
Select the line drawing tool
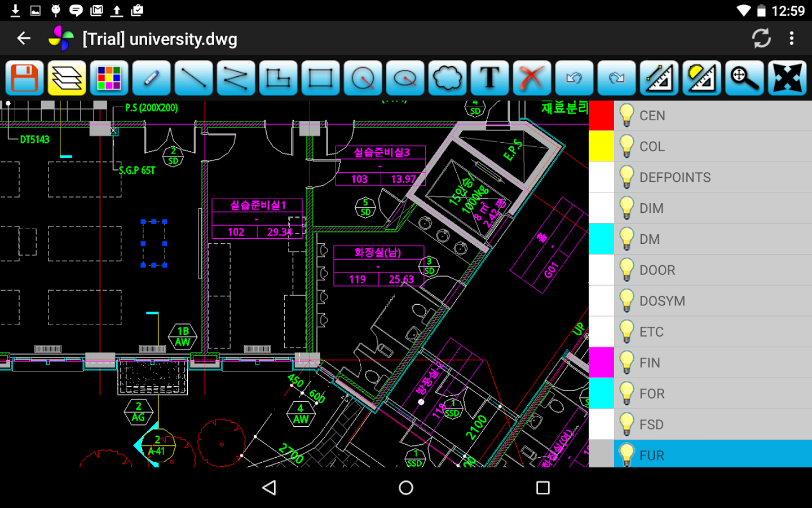[193, 78]
